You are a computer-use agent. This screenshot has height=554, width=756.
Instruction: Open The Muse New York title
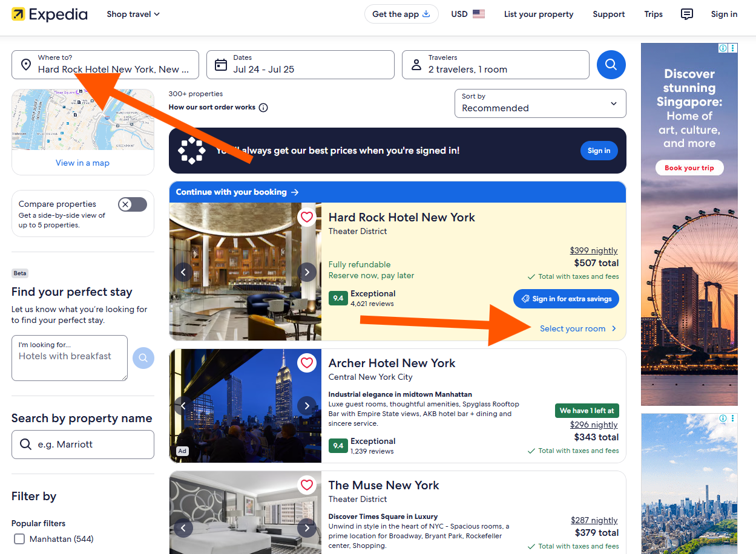[x=384, y=486]
